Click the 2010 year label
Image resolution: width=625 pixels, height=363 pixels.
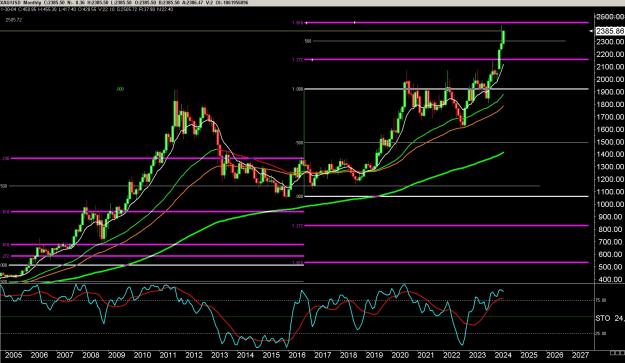point(142,355)
